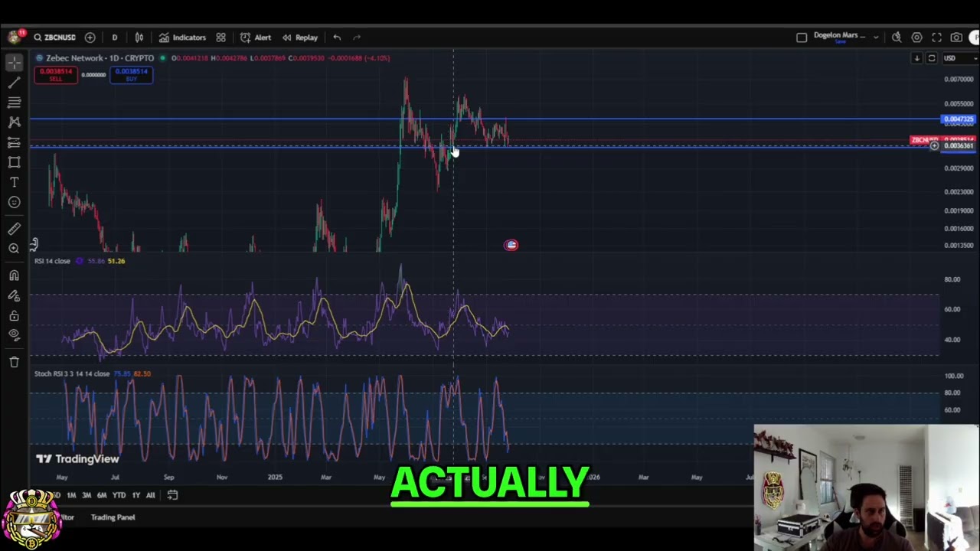980x551 pixels.
Task: Click the 0.0047325 blue price line label
Action: coord(959,119)
